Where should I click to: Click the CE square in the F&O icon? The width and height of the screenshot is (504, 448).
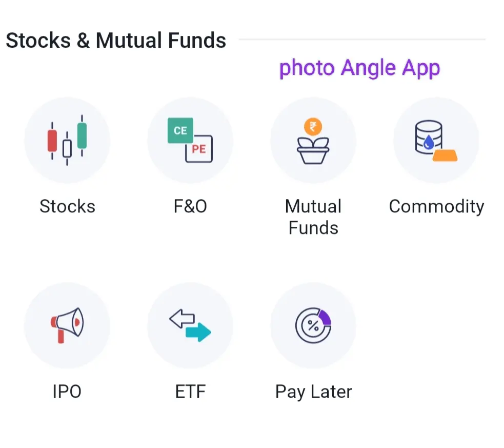pyautogui.click(x=179, y=130)
